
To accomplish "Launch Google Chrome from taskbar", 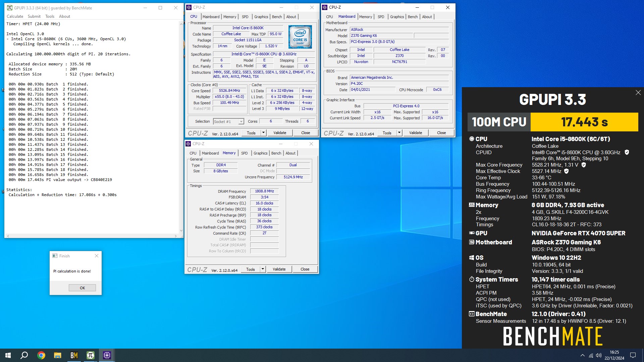I will coord(41,355).
